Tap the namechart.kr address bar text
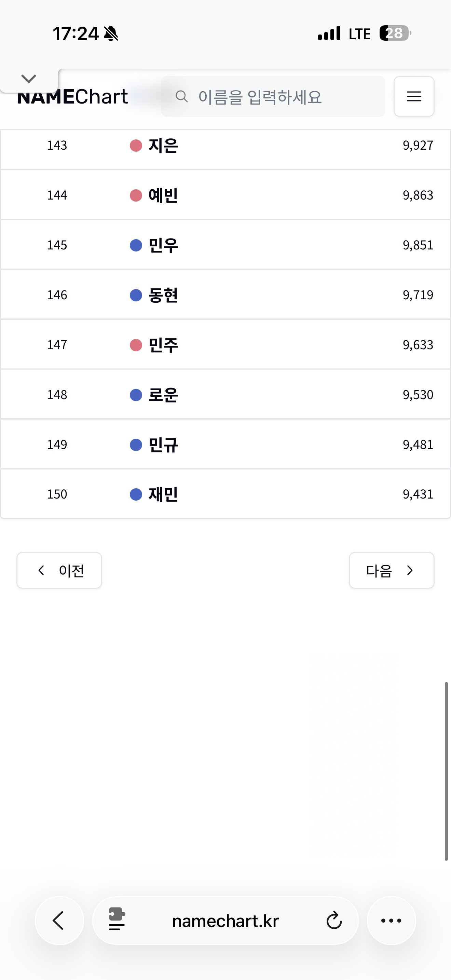 225,921
